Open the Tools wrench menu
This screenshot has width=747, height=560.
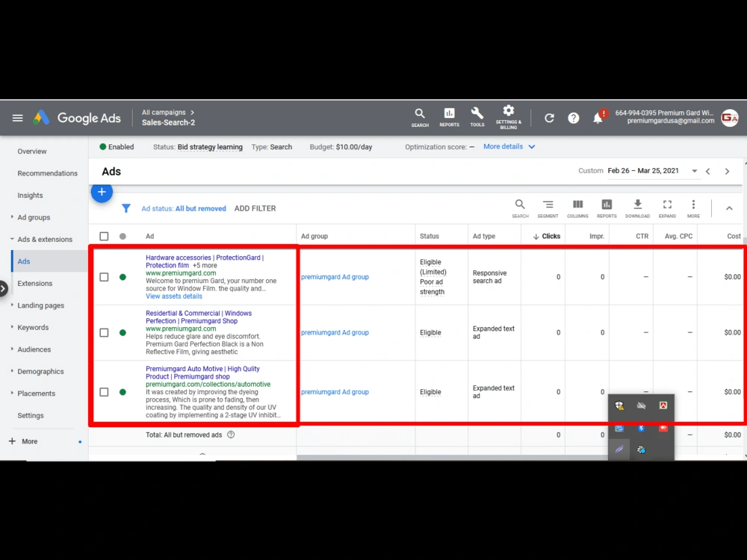click(477, 118)
